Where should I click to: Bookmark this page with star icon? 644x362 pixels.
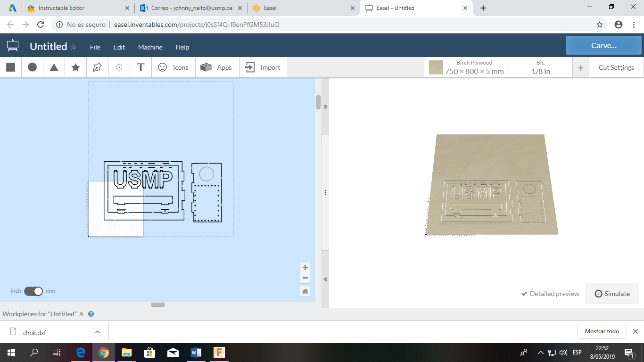coord(600,25)
